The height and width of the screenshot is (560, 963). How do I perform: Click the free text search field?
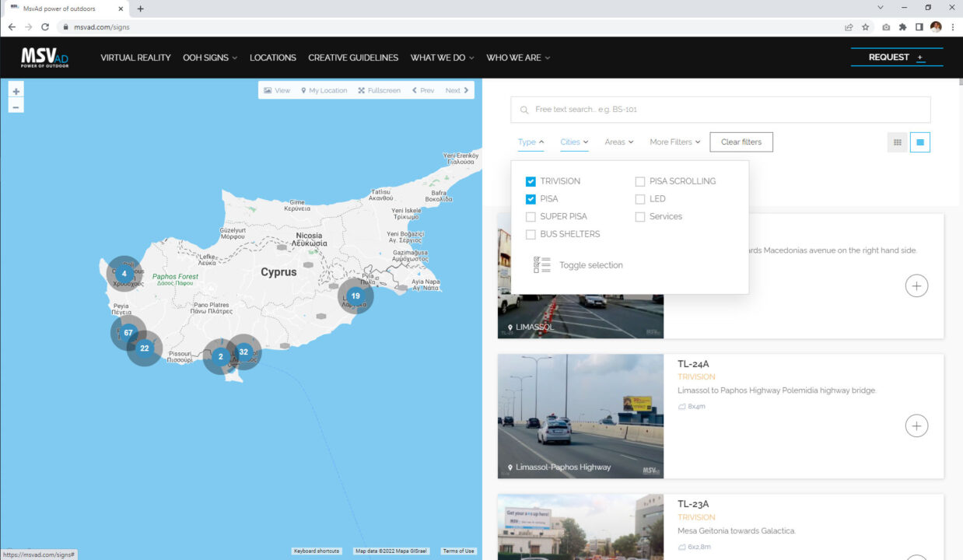pos(720,110)
